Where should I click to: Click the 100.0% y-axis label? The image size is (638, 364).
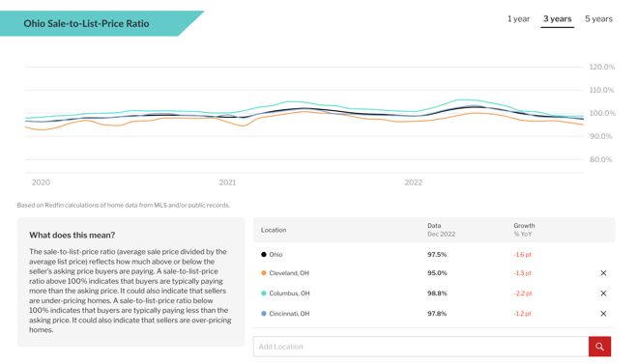click(602, 113)
